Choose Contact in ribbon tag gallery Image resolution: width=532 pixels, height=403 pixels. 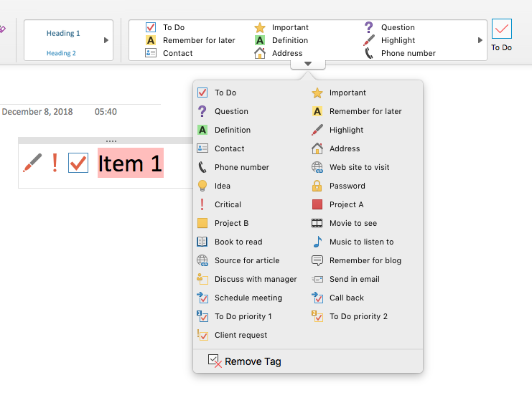[169, 53]
